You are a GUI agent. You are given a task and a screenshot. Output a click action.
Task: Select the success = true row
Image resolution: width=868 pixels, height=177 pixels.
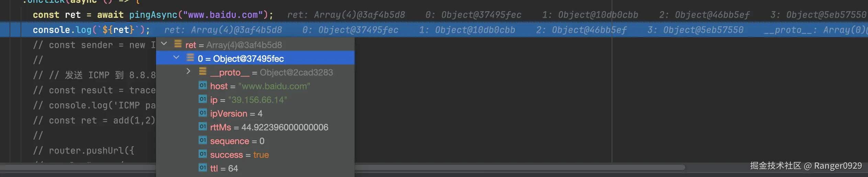pyautogui.click(x=255, y=155)
